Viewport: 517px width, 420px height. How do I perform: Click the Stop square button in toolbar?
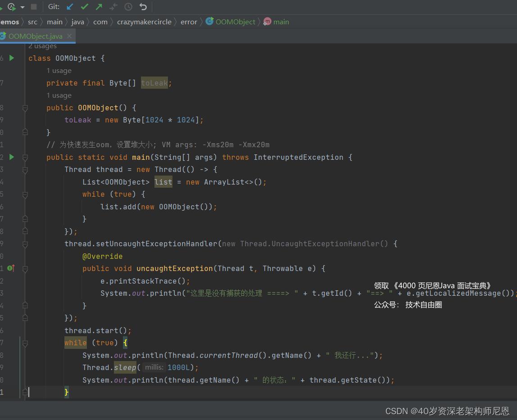[34, 7]
